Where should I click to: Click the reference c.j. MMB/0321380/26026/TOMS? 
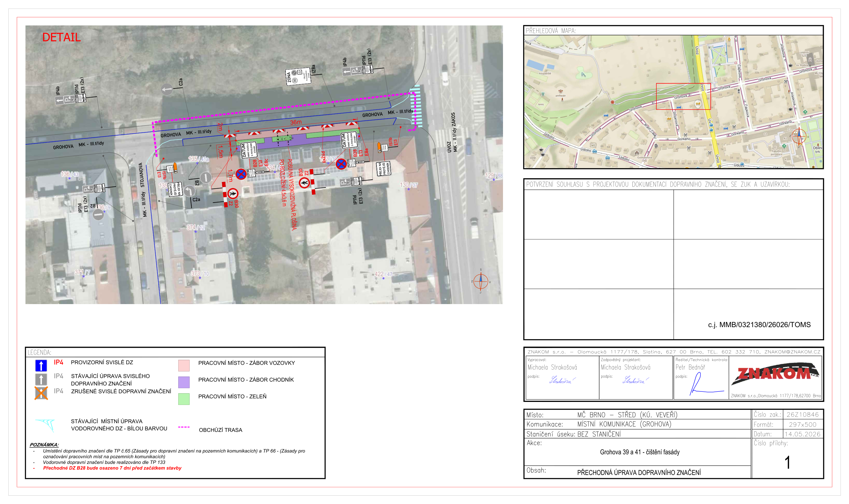(759, 325)
